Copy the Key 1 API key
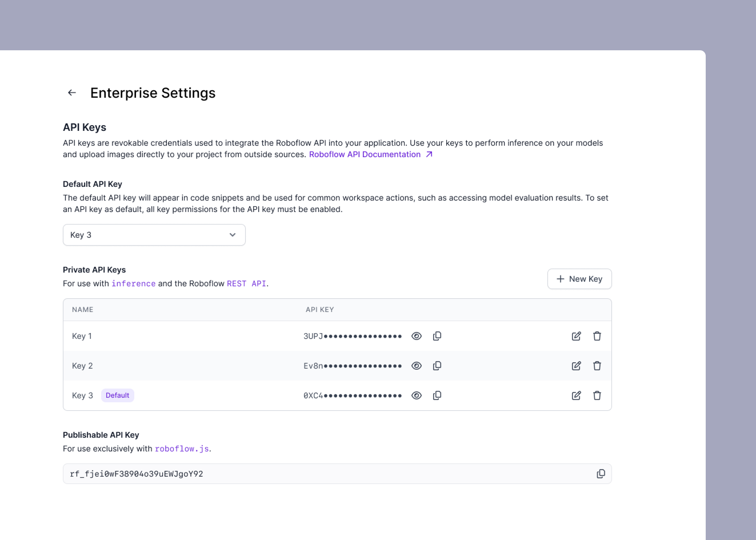Screen dimensions: 756x540 (437, 336)
